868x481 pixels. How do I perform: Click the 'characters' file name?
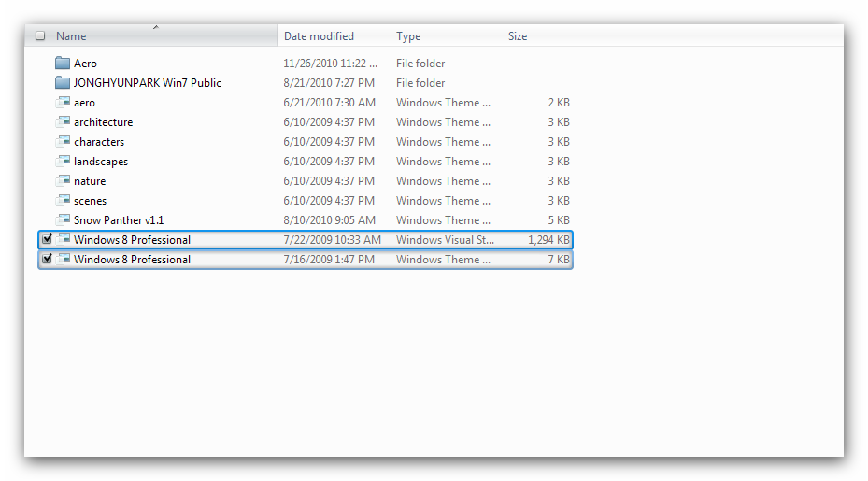tap(99, 142)
